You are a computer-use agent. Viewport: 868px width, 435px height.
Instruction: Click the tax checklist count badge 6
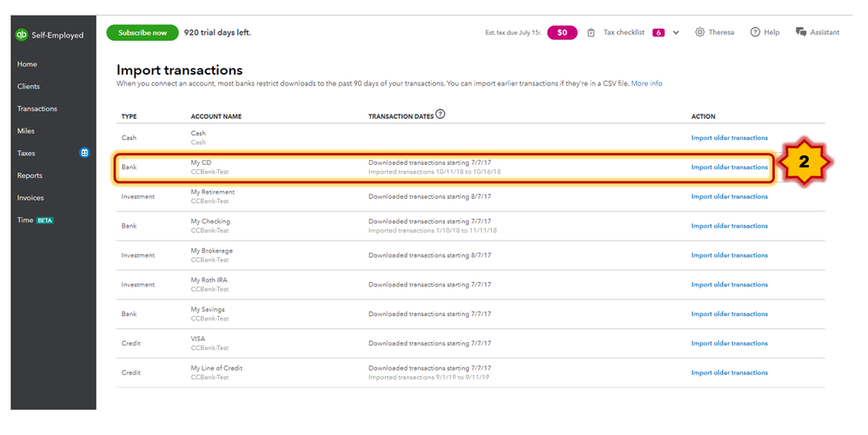click(659, 33)
